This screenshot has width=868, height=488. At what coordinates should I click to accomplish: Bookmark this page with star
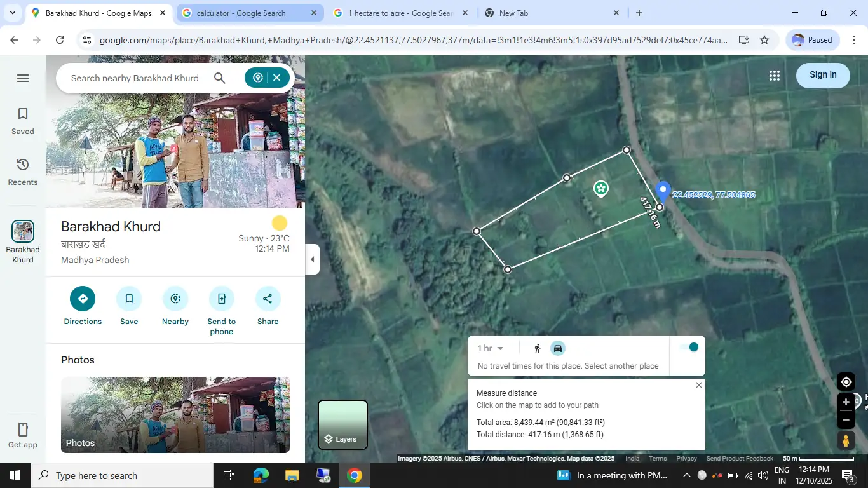point(764,40)
